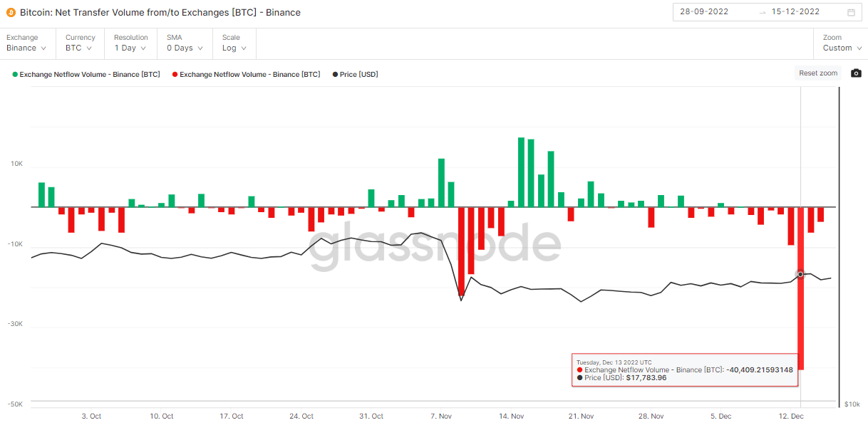Open the calendar date picker icon
The image size is (868, 430).
(x=851, y=12)
